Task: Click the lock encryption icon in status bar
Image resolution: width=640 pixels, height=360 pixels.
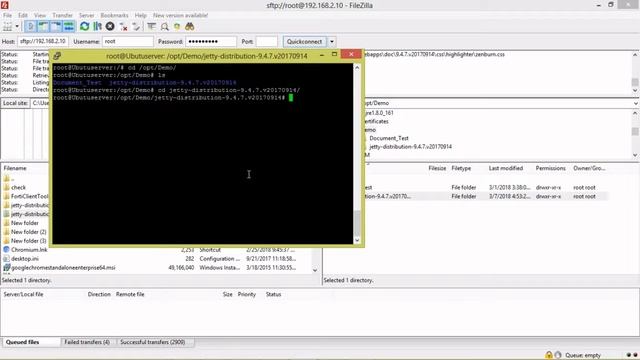Action: (549, 355)
